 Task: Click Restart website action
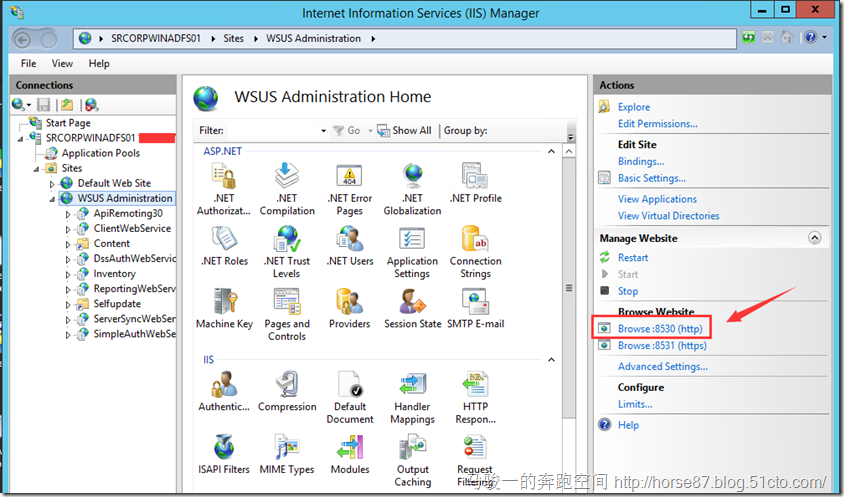click(632, 258)
